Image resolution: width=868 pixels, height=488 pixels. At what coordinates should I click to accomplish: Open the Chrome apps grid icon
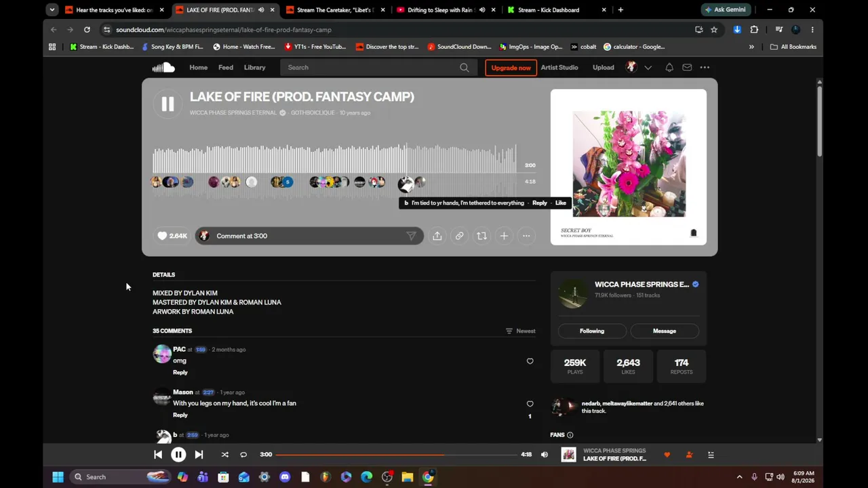[52, 47]
